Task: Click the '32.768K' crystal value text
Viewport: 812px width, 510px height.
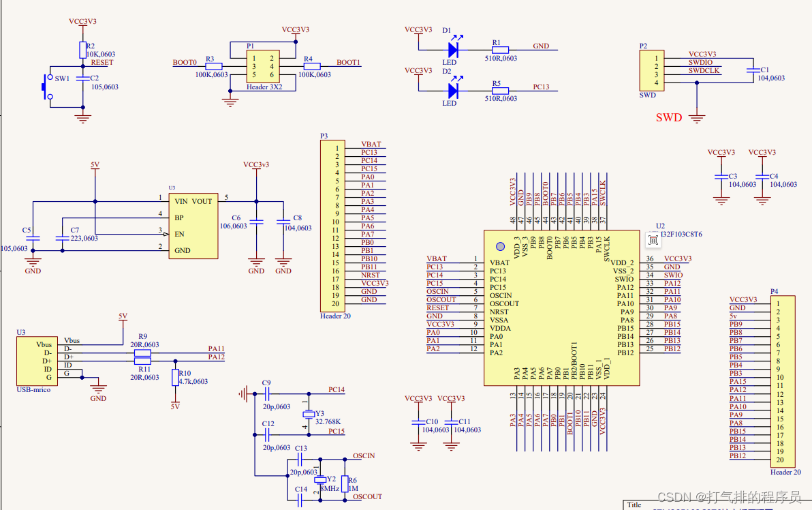Action: [x=328, y=422]
